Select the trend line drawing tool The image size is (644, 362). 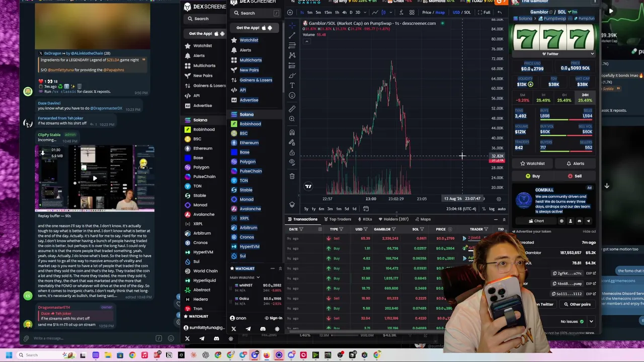pyautogui.click(x=292, y=35)
